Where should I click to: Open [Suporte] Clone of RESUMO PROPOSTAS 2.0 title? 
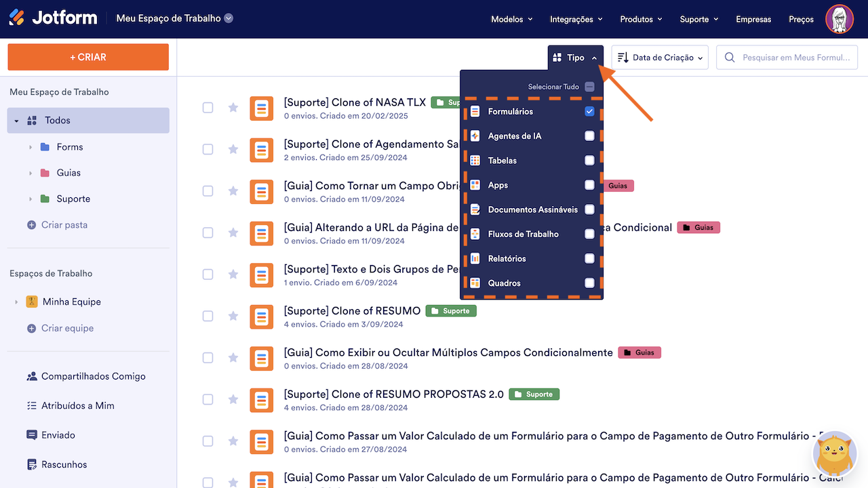tap(393, 394)
